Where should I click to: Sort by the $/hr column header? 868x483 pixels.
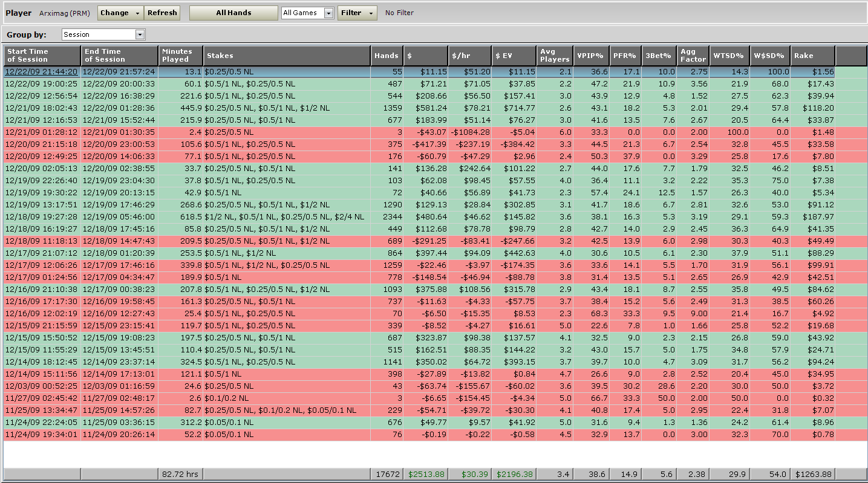469,56
